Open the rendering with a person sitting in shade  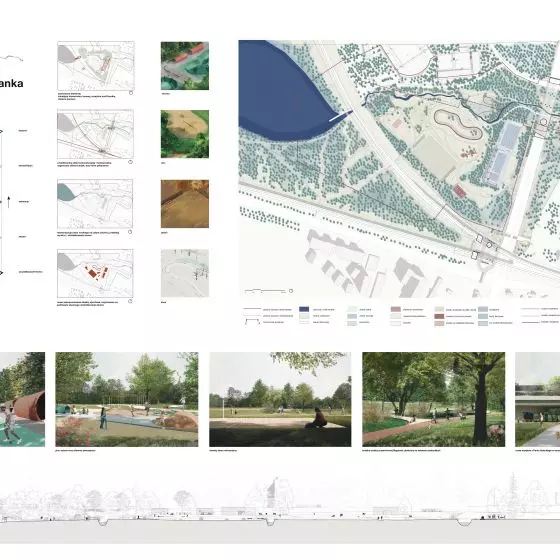pyautogui.click(x=280, y=399)
